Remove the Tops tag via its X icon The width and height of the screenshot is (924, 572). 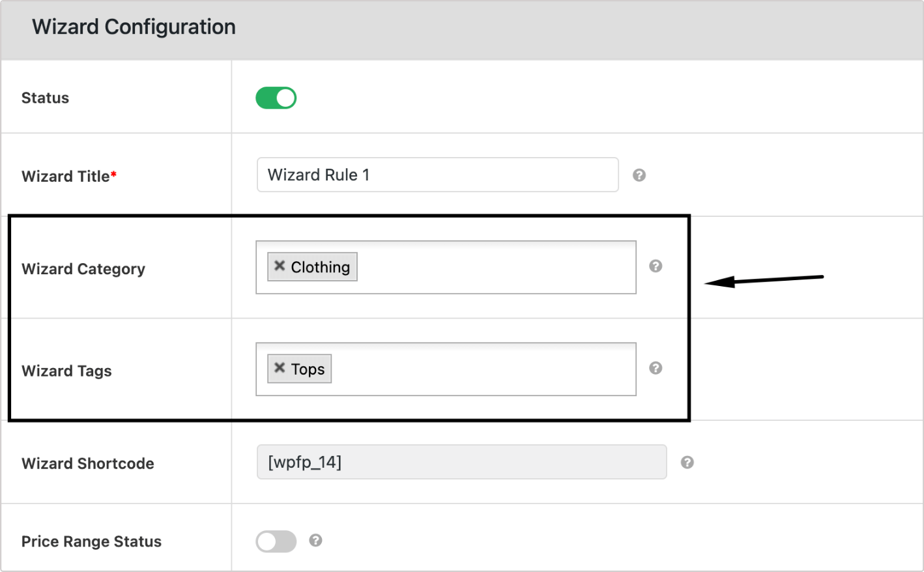pos(280,367)
